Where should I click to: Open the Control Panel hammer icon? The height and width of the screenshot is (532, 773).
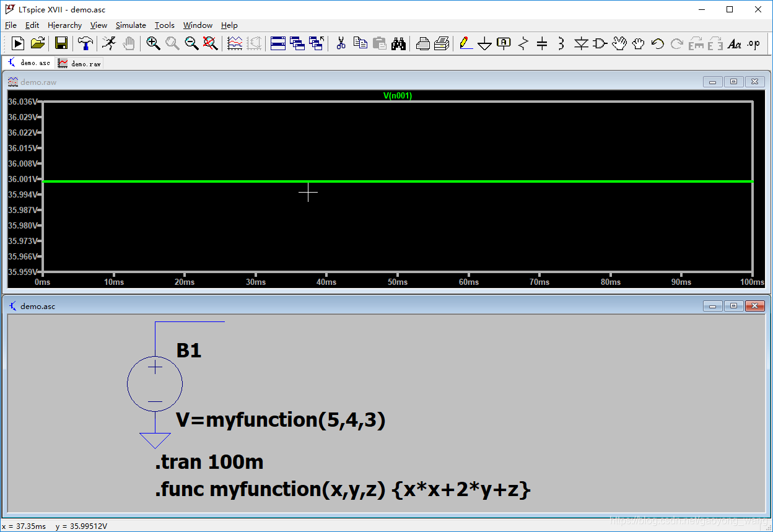[x=85, y=43]
